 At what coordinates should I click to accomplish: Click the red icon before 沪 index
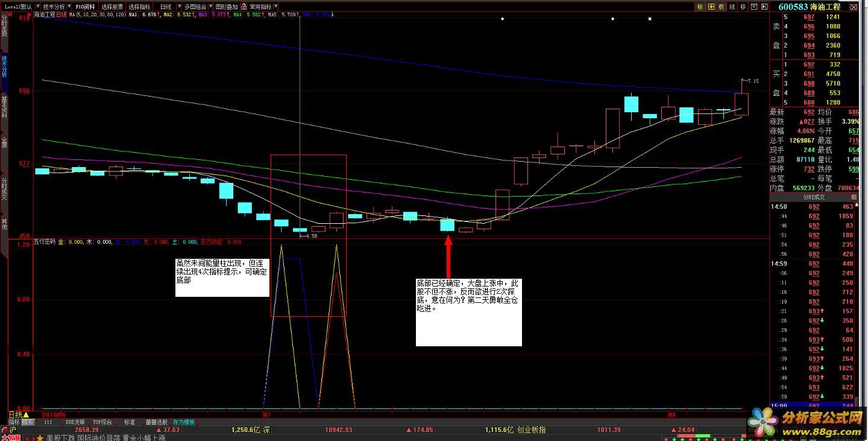pos(4,430)
